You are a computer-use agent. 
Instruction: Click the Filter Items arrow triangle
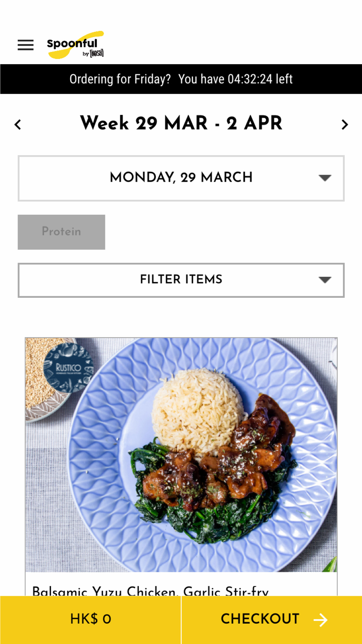pyautogui.click(x=325, y=280)
